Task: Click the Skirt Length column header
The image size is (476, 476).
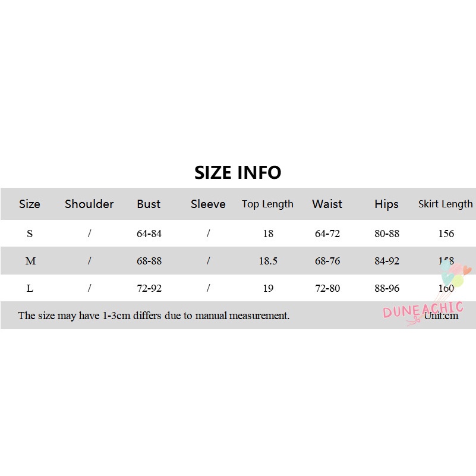Action: (x=446, y=204)
